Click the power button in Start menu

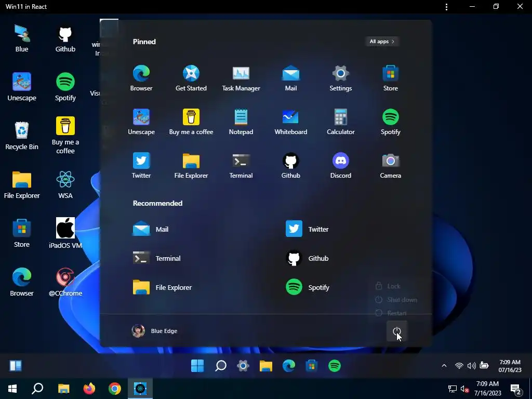tap(396, 331)
